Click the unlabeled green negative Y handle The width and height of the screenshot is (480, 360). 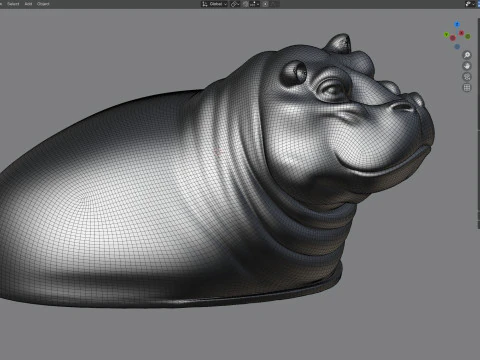(468, 36)
